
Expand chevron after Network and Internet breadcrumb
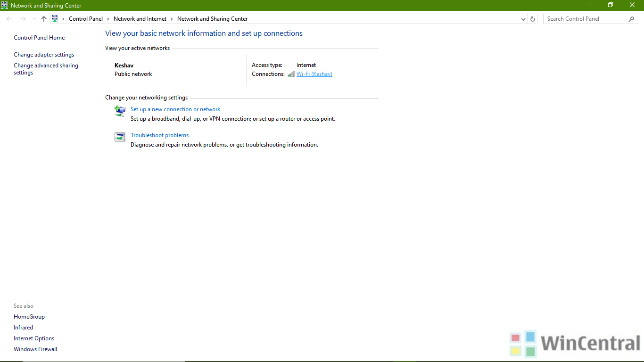click(x=172, y=19)
